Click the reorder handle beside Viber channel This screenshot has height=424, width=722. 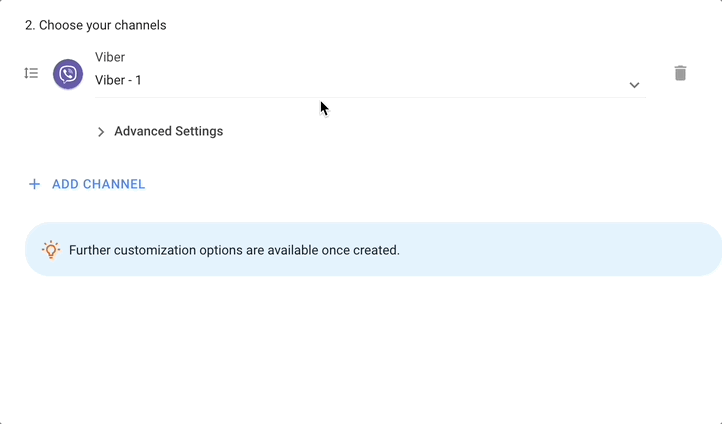point(31,73)
